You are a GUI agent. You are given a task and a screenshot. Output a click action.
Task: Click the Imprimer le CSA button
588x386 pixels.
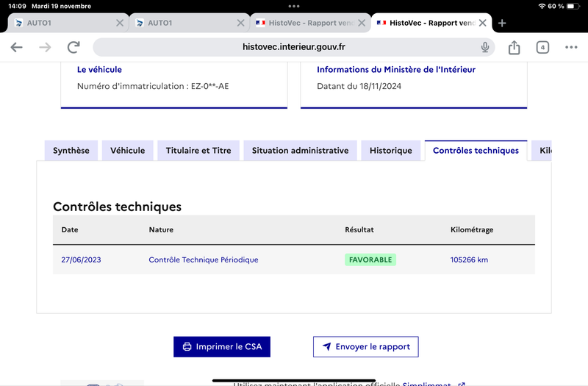pos(222,346)
